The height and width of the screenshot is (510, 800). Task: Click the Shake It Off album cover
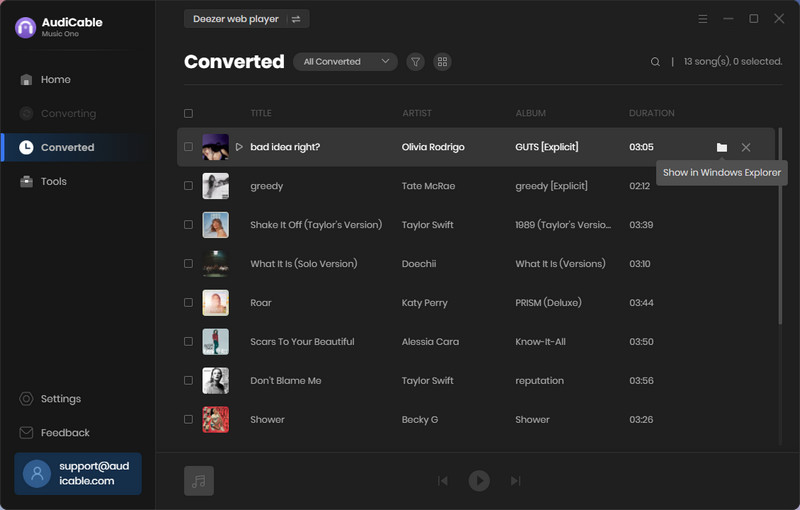[x=215, y=224]
